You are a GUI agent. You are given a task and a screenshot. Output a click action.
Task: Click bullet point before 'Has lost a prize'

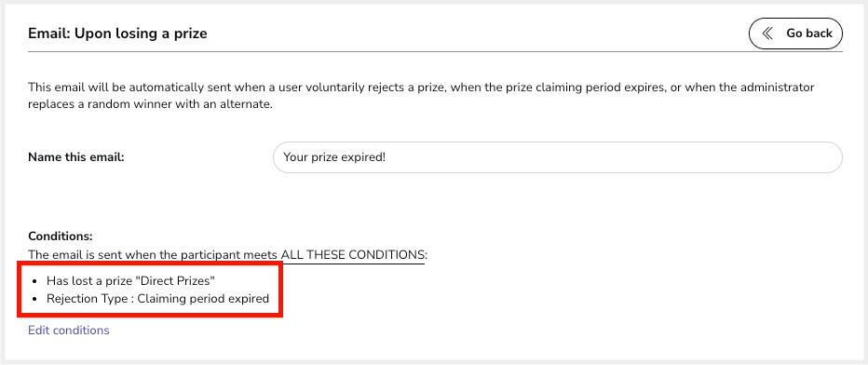(x=34, y=281)
